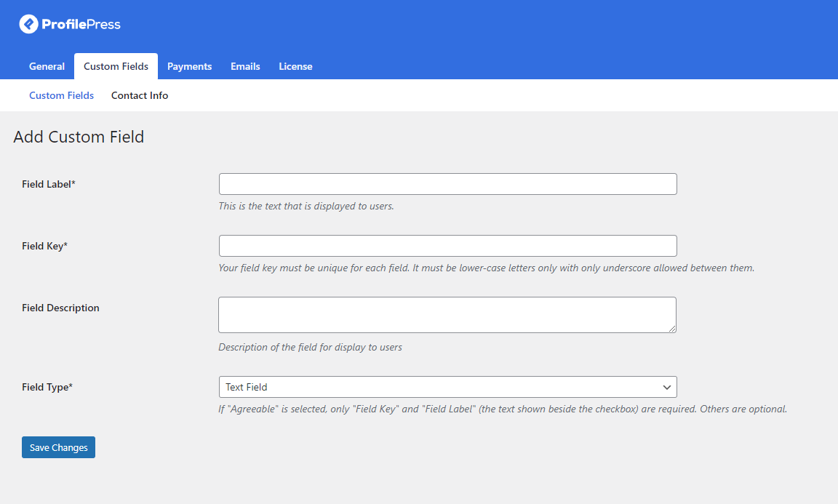Viewport: 838px width, 504px height.
Task: Click 'Description of the field for display' hint
Action: pyautogui.click(x=311, y=347)
